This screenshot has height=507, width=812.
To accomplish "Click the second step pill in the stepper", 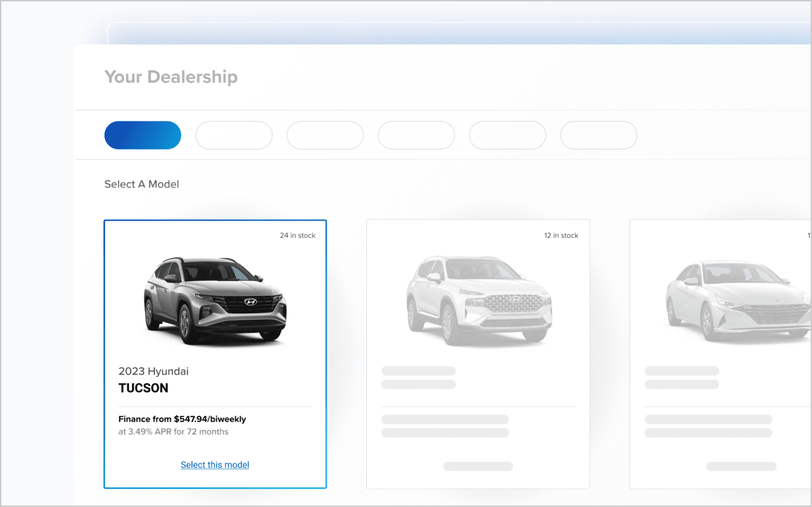I will click(x=234, y=135).
